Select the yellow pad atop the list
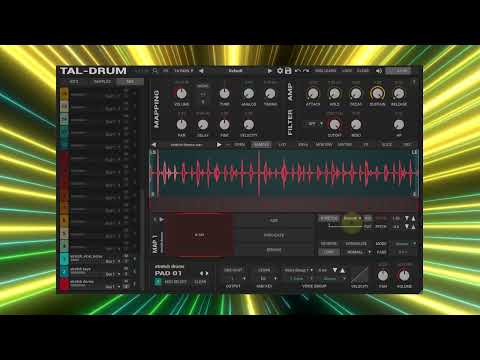This screenshot has width=480, height=360. [64, 94]
